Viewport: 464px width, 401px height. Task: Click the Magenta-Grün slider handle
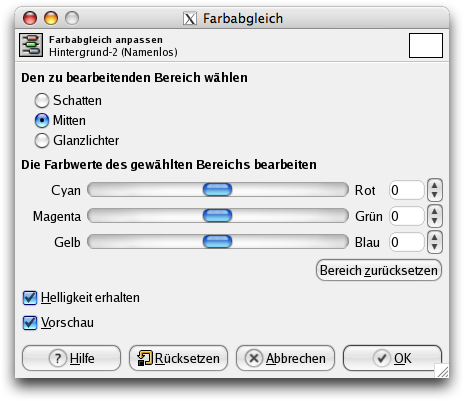click(217, 216)
